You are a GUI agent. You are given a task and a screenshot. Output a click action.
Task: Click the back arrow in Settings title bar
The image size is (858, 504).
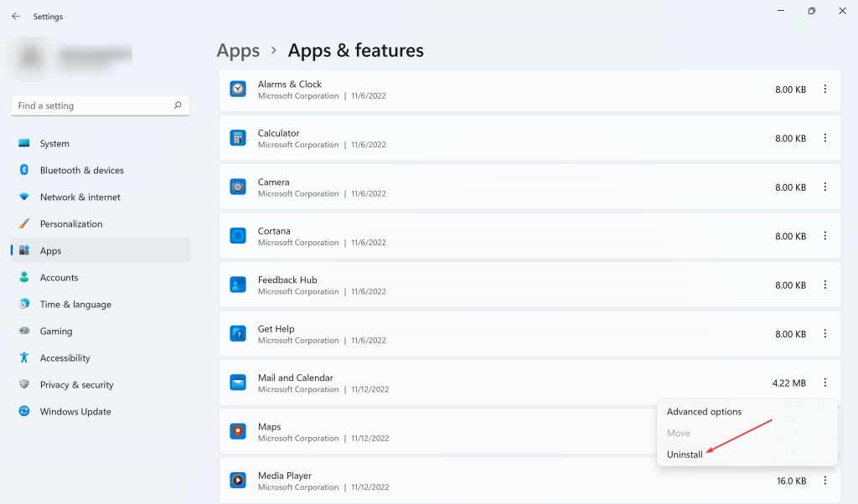point(16,17)
